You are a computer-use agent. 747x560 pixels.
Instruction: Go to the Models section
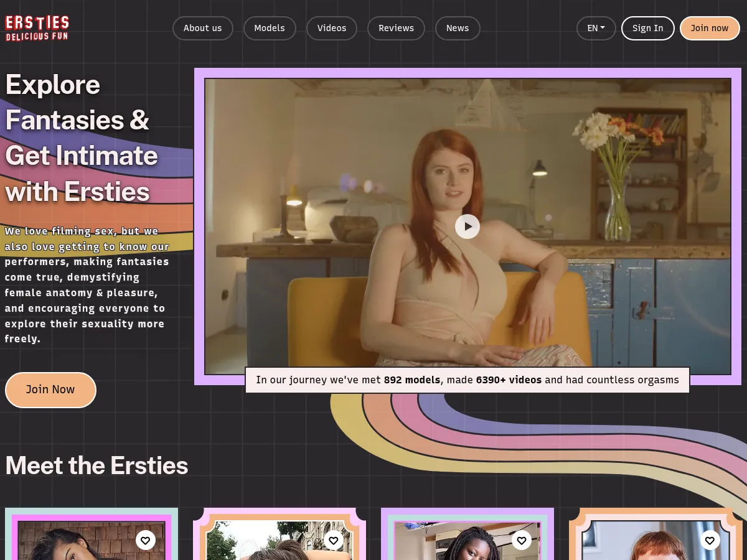(270, 28)
